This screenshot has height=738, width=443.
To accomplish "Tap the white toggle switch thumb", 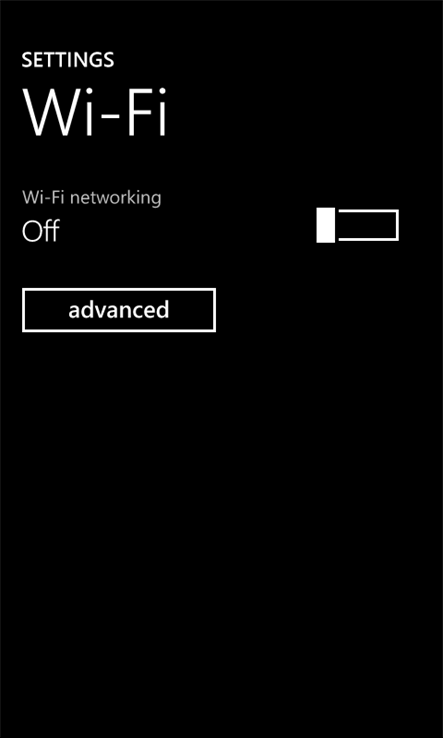I will (325, 225).
